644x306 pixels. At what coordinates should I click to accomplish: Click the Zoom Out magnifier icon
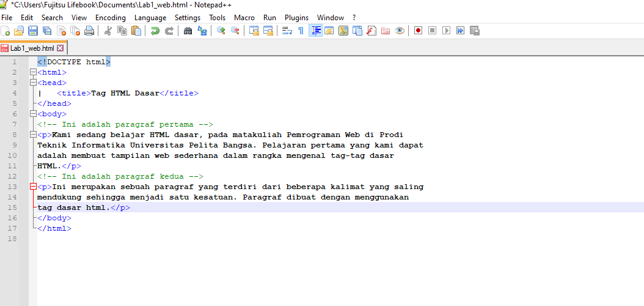(x=235, y=31)
